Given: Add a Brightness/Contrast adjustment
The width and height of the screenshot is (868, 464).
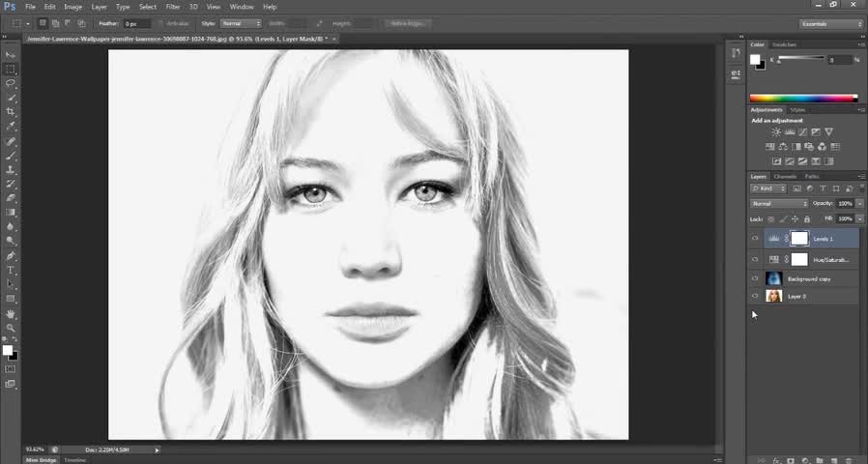Looking at the screenshot, I should point(776,131).
